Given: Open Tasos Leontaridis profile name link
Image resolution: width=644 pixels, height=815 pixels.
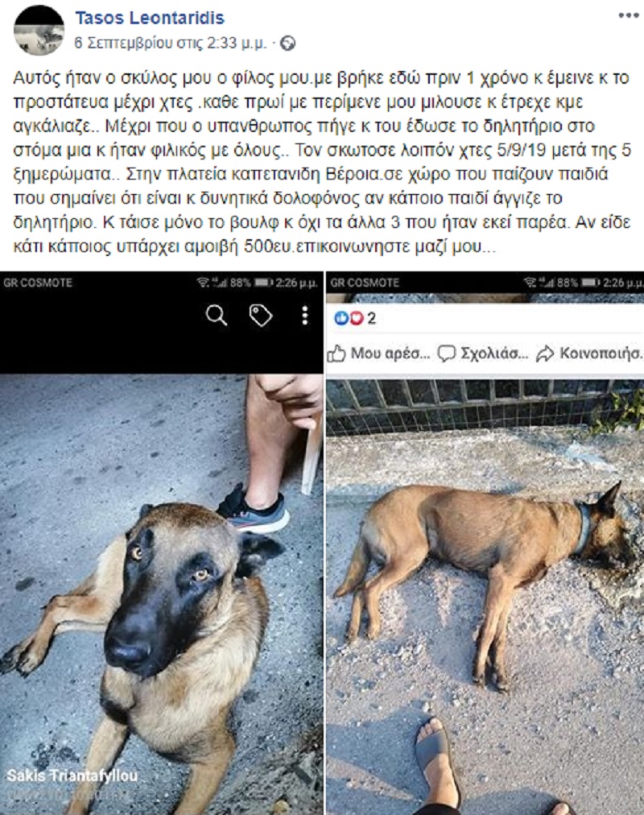Looking at the screenshot, I should [150, 18].
